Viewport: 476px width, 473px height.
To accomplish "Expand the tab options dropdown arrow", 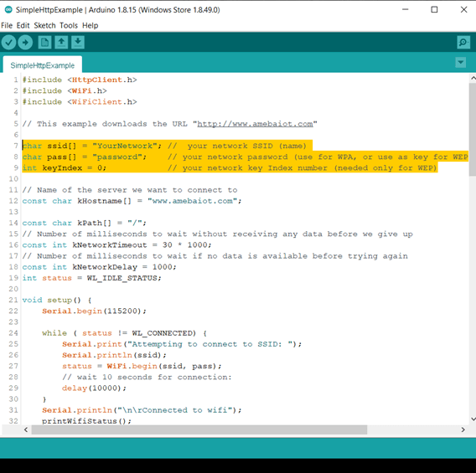I will pyautogui.click(x=461, y=63).
